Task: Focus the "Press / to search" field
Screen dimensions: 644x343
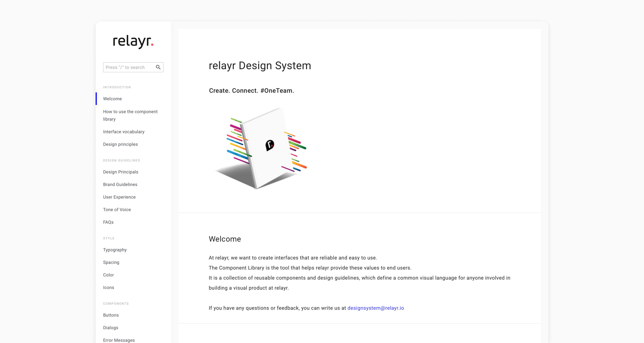Action: [x=133, y=67]
